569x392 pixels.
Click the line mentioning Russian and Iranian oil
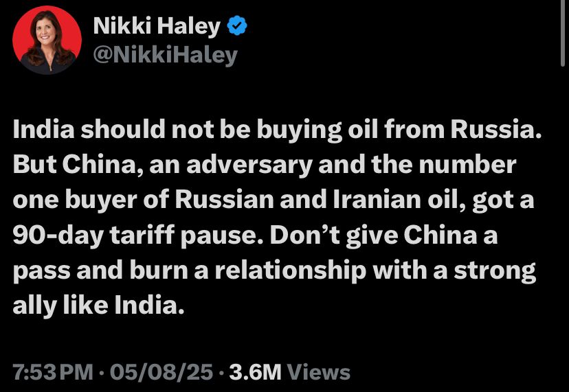(274, 200)
